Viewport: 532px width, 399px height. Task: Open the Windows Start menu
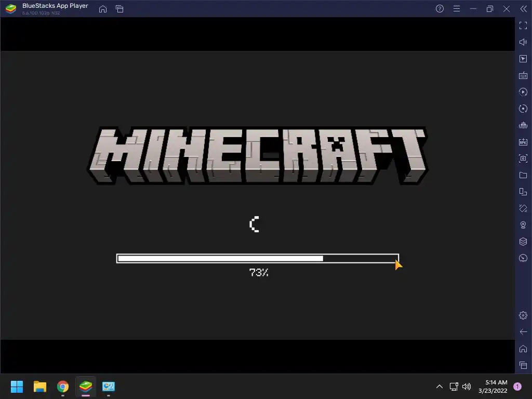17,387
